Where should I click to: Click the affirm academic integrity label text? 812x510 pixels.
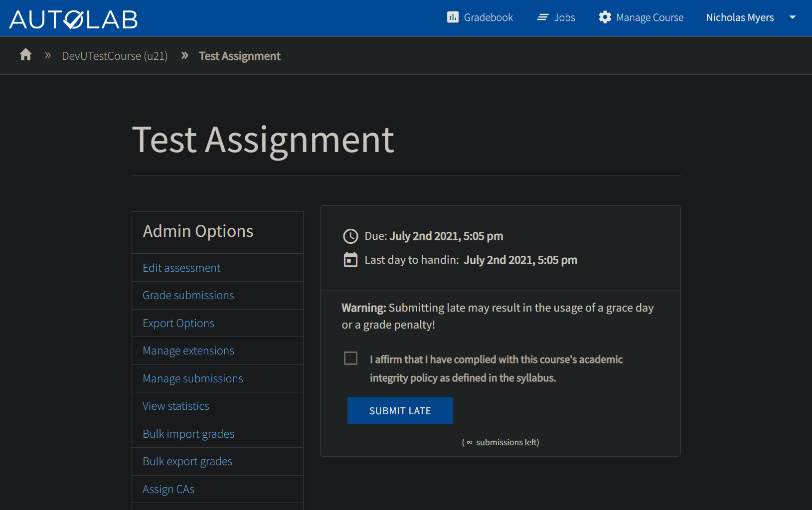point(496,368)
